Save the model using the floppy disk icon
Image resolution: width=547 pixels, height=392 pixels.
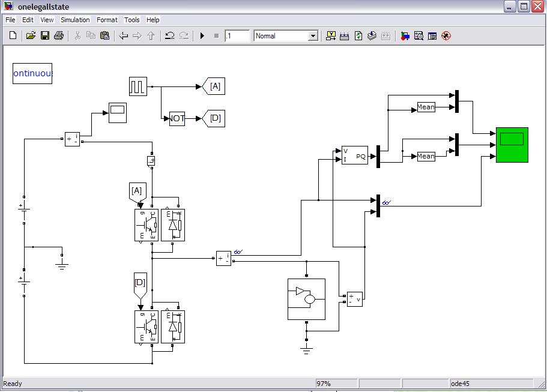pos(45,36)
